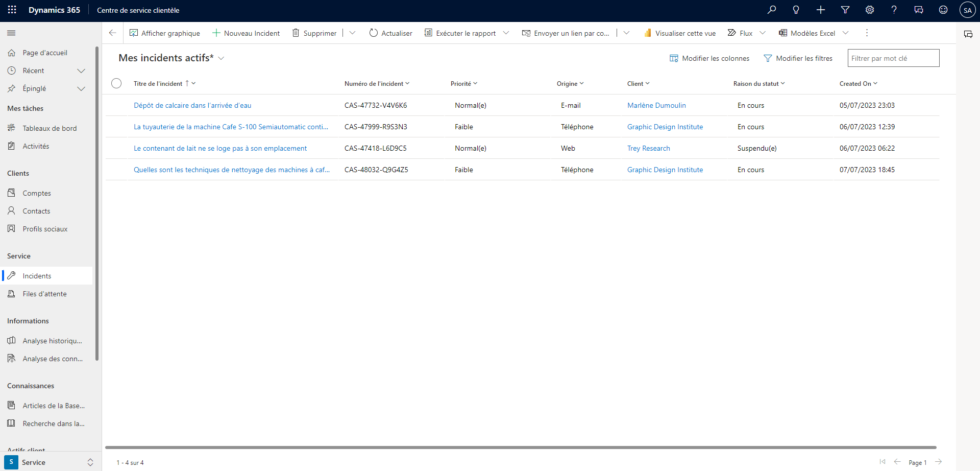Image resolution: width=980 pixels, height=471 pixels.
Task: Open advanced find funnel icon
Action: pos(845,10)
